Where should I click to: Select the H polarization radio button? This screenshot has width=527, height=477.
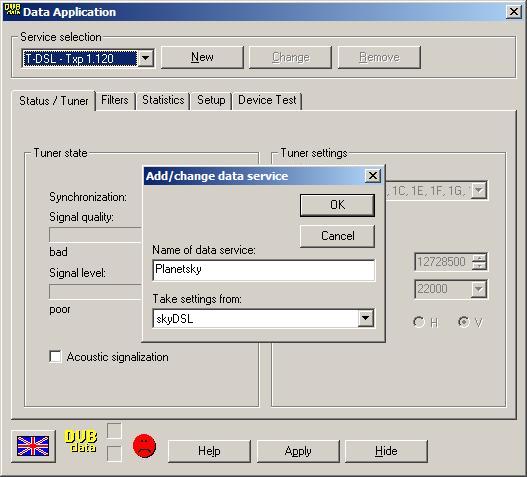[x=418, y=322]
